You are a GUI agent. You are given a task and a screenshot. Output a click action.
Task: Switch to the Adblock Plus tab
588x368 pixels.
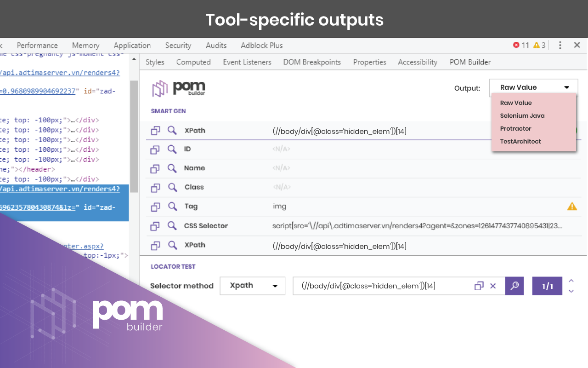point(261,45)
